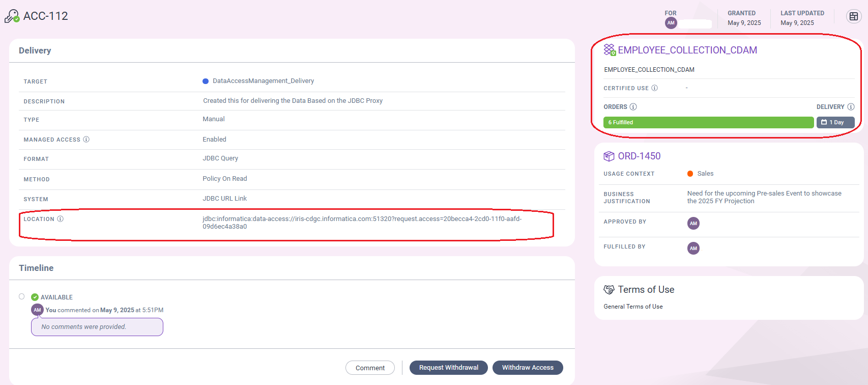The width and height of the screenshot is (868, 385).
Task: Click the ORD-1450 order box icon
Action: [x=609, y=156]
